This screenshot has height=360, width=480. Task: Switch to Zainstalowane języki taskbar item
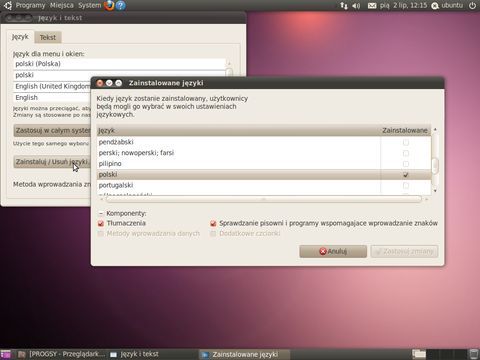click(x=244, y=354)
